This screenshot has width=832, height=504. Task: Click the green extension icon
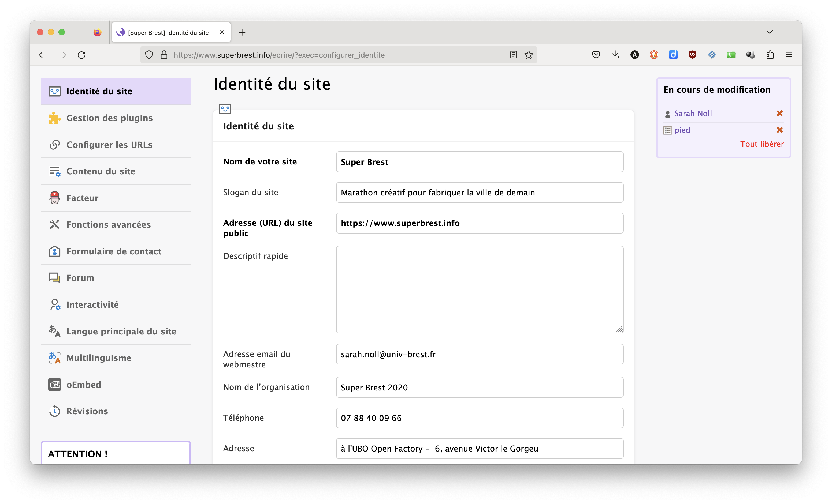point(731,55)
